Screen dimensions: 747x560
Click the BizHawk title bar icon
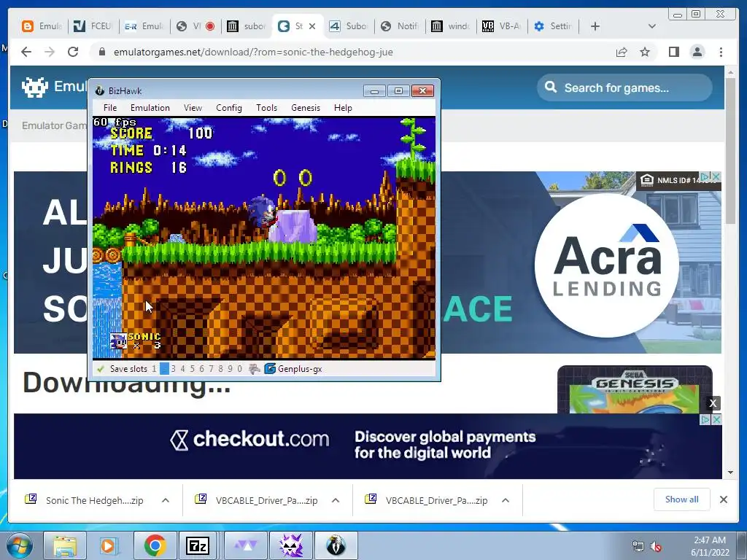pyautogui.click(x=99, y=90)
